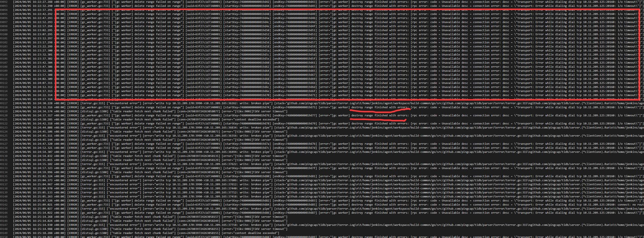Viewport: 644px width, 238px height.
Task: Click endKey-748000000000019d43 text
Action: coord(294,2)
